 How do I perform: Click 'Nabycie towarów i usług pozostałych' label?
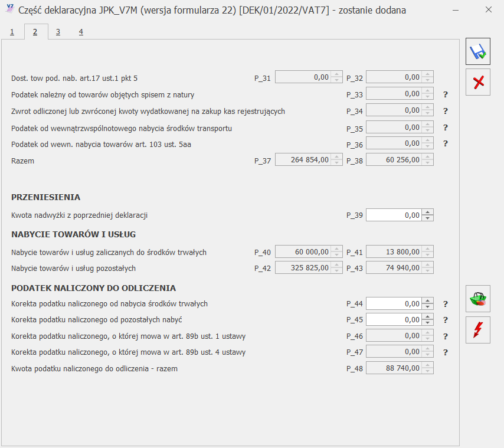click(x=73, y=269)
